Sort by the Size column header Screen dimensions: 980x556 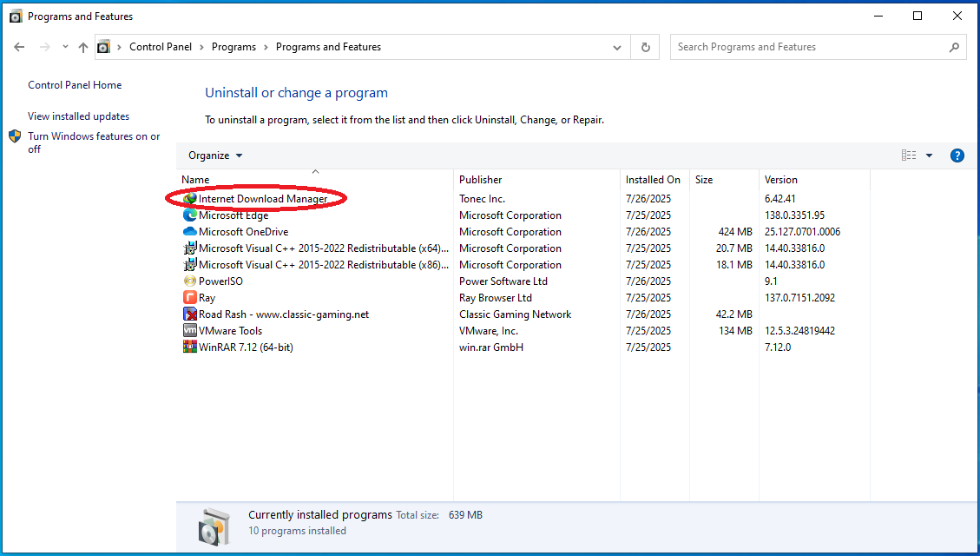click(724, 180)
